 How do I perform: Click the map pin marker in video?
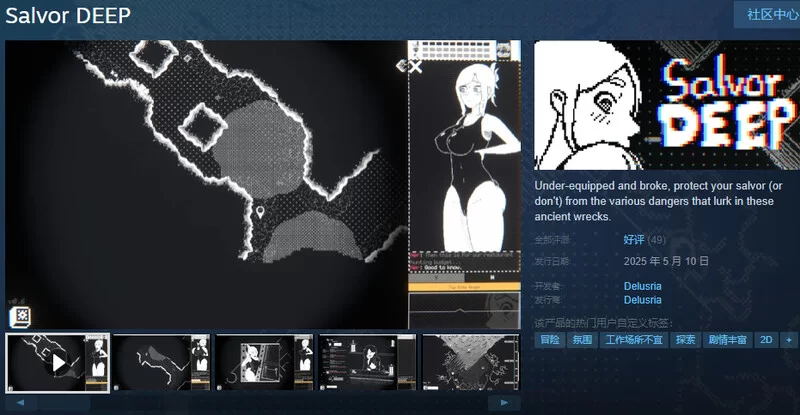click(260, 211)
